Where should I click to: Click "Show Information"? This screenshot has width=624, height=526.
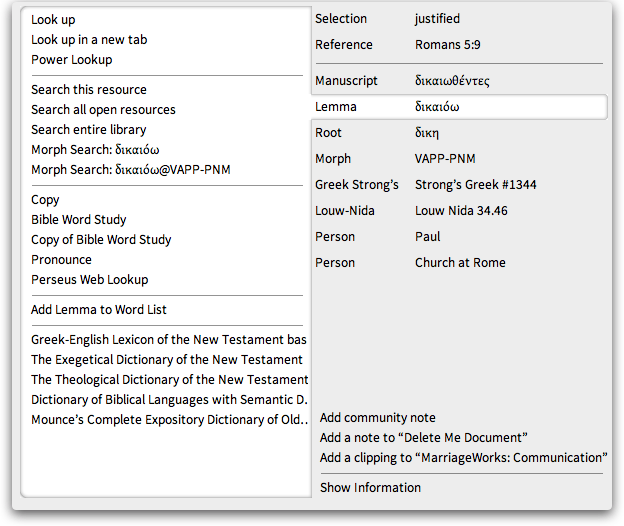[370, 487]
